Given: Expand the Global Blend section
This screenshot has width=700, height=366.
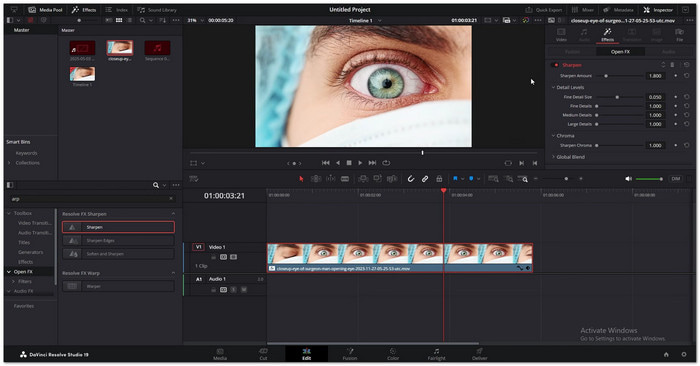Looking at the screenshot, I should pyautogui.click(x=554, y=157).
